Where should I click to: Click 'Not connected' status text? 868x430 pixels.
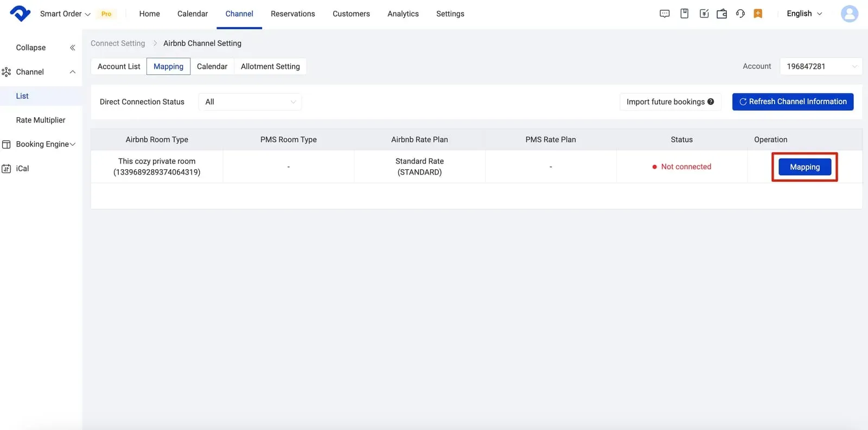pyautogui.click(x=686, y=166)
